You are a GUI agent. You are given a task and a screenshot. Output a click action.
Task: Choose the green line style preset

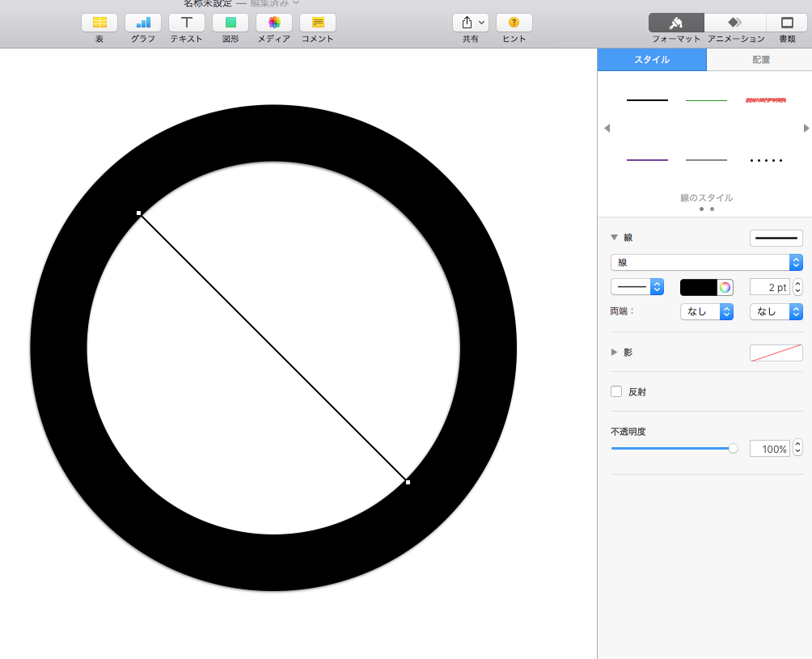[706, 100]
